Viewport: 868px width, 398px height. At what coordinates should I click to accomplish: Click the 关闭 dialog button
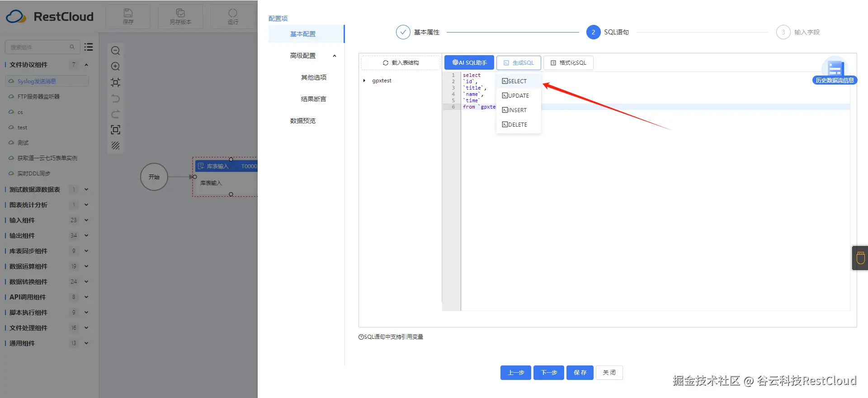click(609, 373)
